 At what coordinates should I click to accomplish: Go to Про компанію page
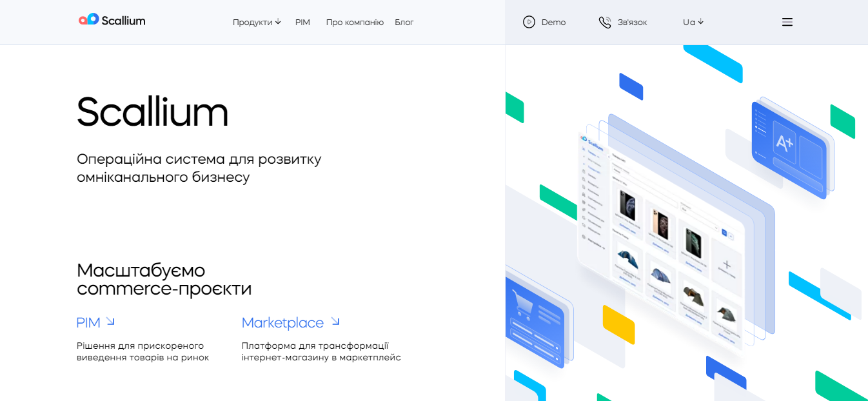point(355,23)
